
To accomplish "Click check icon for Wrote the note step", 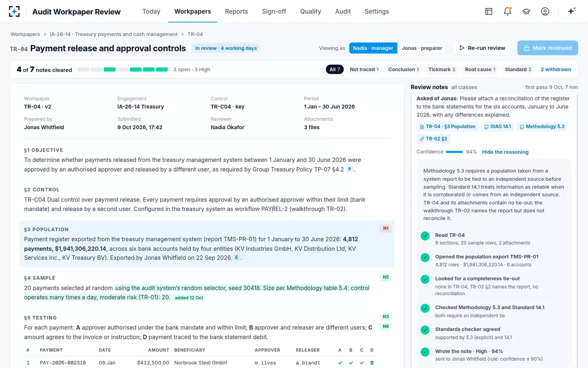I will click(425, 352).
